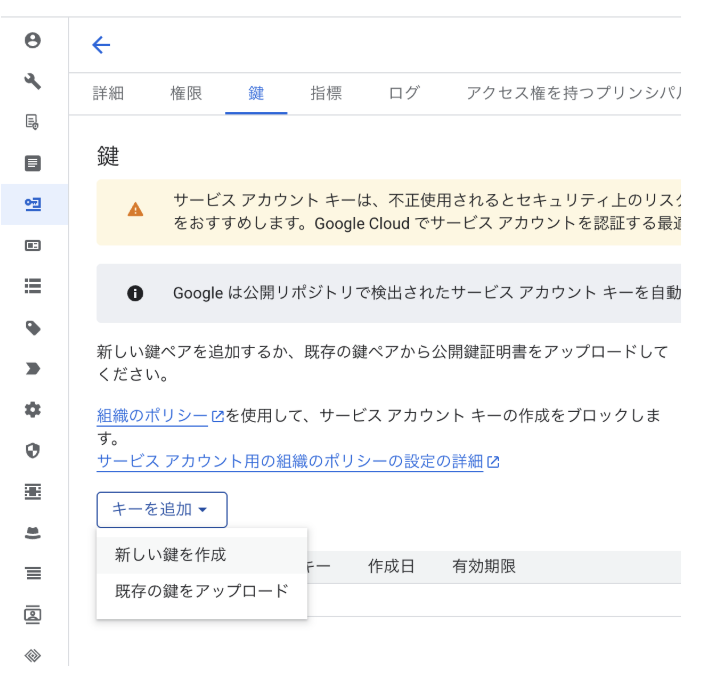Click the chevron label icon in sidebar

[x=32, y=368]
